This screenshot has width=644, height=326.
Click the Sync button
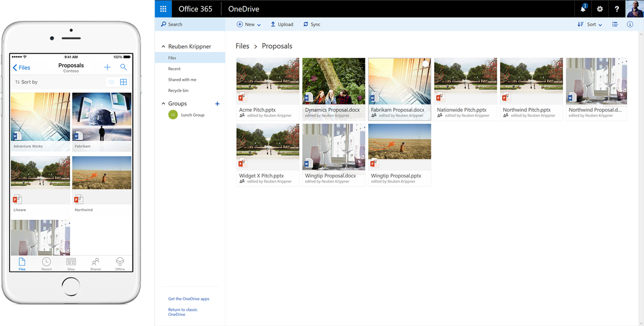click(312, 24)
